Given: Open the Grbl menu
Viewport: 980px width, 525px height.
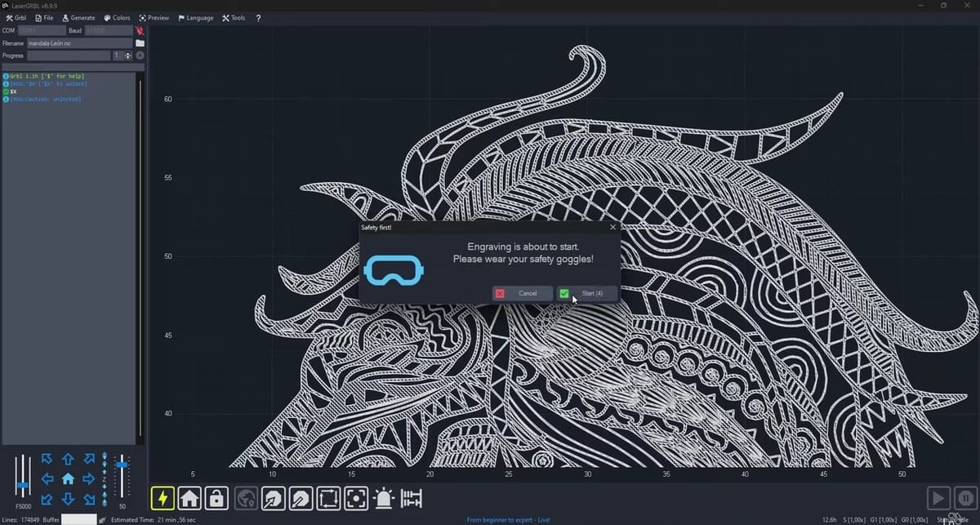Looking at the screenshot, I should coord(16,17).
